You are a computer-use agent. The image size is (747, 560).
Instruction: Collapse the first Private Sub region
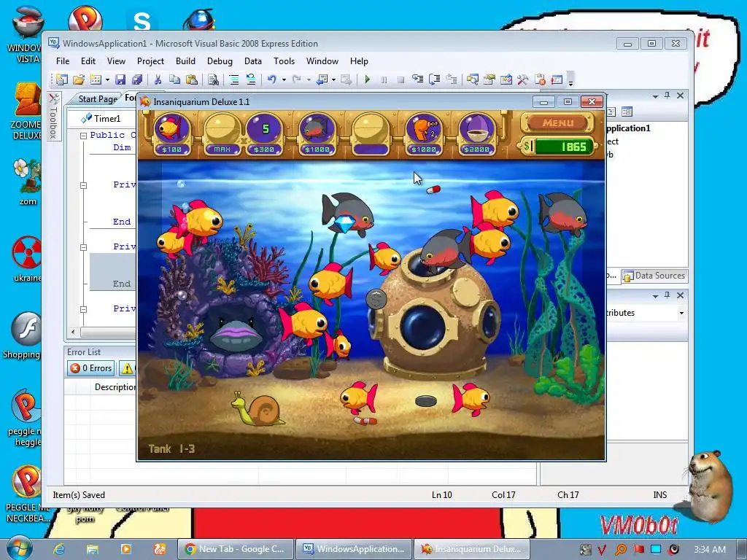[x=83, y=185]
